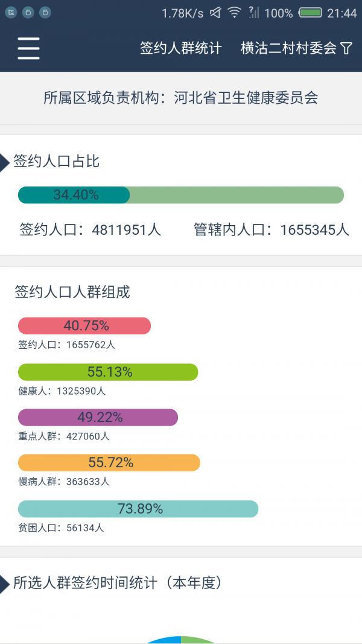Select the orange 55.72% 慢病人群 bar
The image size is (362, 644).
pyautogui.click(x=109, y=462)
